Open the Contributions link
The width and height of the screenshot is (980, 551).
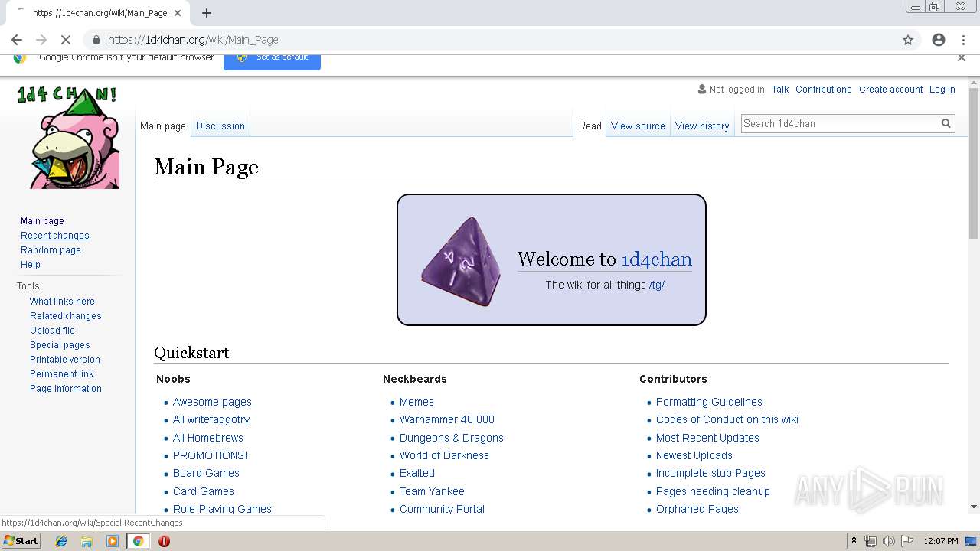pyautogui.click(x=824, y=90)
